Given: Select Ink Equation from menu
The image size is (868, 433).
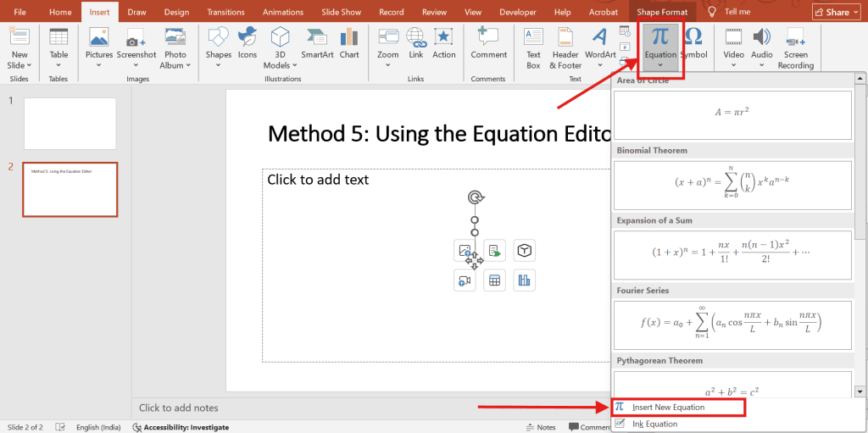Looking at the screenshot, I should click(654, 424).
